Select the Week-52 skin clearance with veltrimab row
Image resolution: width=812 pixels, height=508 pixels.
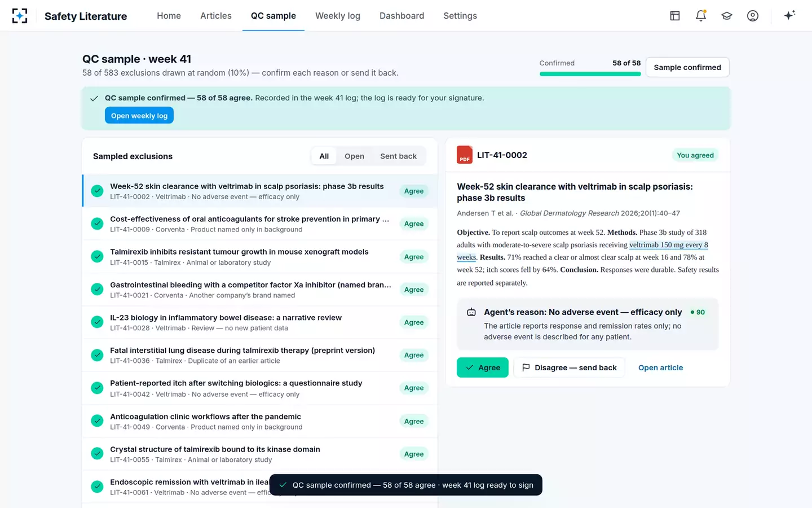[260, 191]
